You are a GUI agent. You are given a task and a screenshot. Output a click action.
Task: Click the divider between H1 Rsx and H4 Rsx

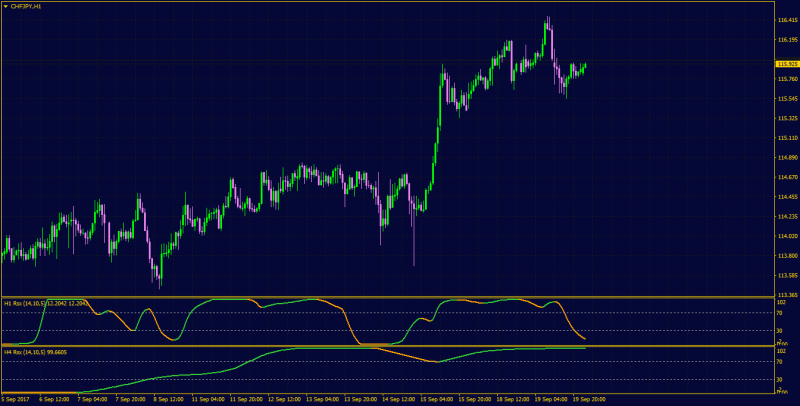[x=388, y=346]
